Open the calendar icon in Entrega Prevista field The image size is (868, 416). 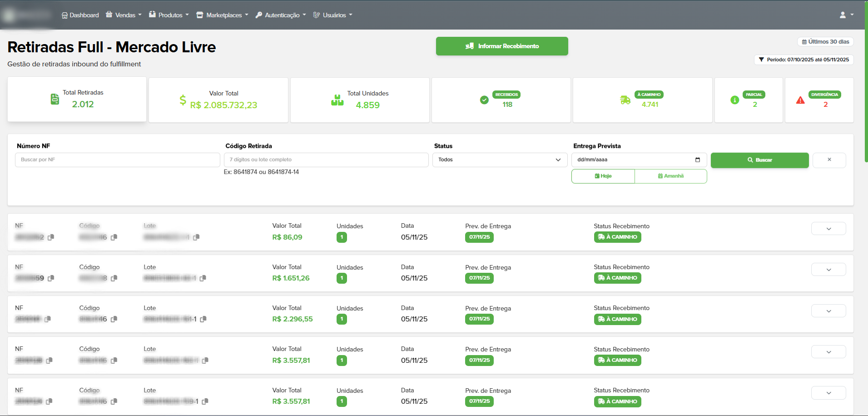click(698, 160)
